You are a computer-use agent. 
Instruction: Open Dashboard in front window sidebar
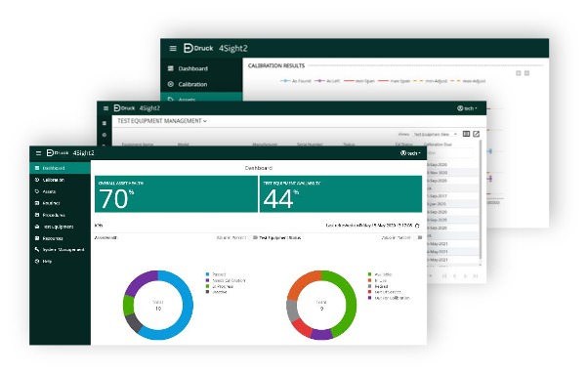[x=60, y=168]
